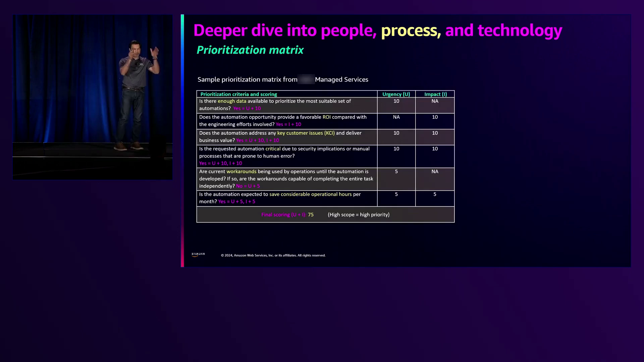Click highlighted 'enough data' text
Viewport: 644px width, 362px height.
click(232, 101)
